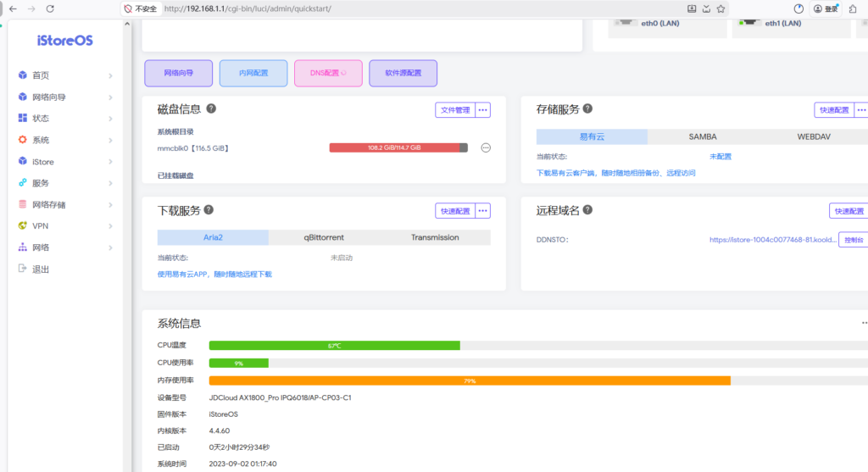Click the orange 内存使用率 bar
The width and height of the screenshot is (868, 472).
pos(470,380)
